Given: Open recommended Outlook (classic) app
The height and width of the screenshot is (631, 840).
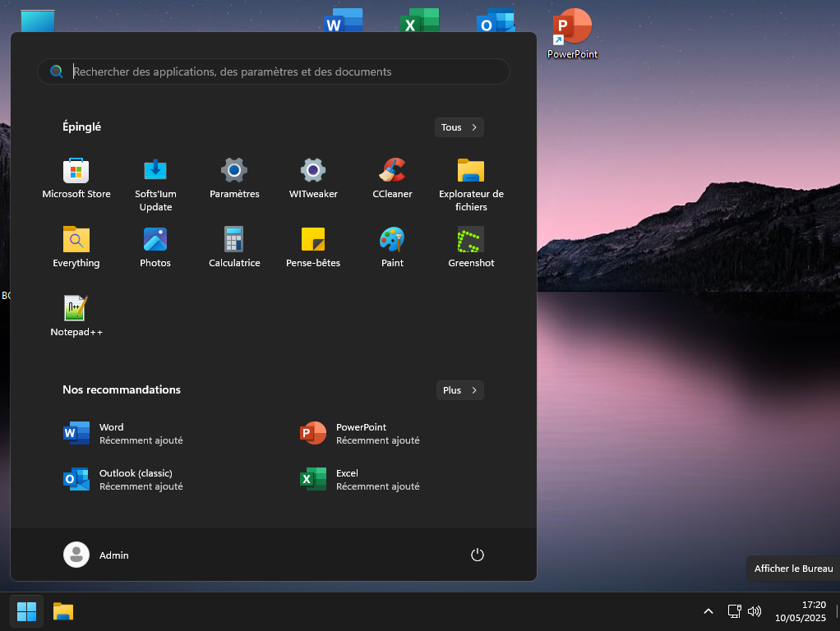Looking at the screenshot, I should pyautogui.click(x=122, y=479).
